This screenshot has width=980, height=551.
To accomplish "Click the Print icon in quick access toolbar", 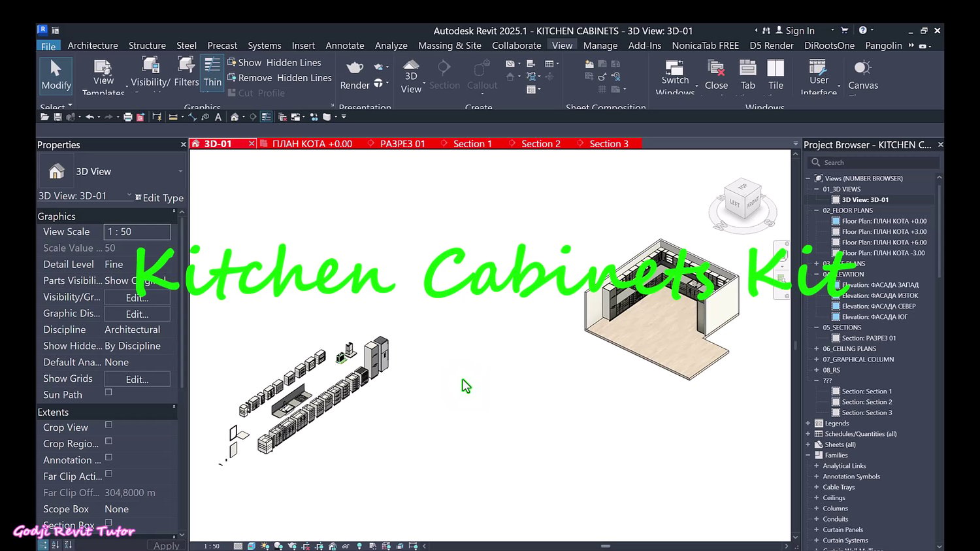I will [x=128, y=117].
